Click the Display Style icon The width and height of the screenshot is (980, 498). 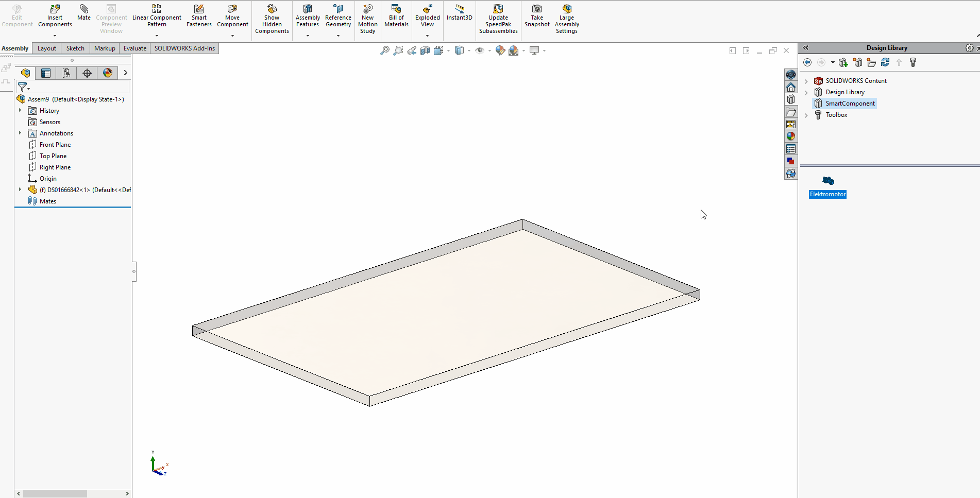click(x=459, y=50)
